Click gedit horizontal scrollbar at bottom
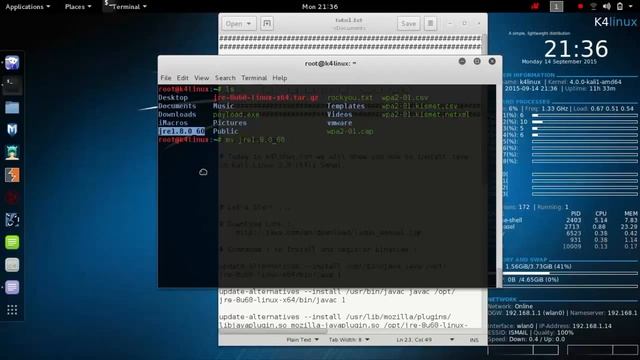Viewport: 640px width, 360px height. point(273,331)
